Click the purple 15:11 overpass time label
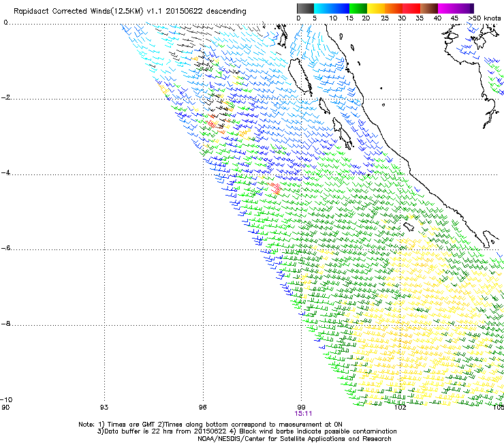 [303, 414]
